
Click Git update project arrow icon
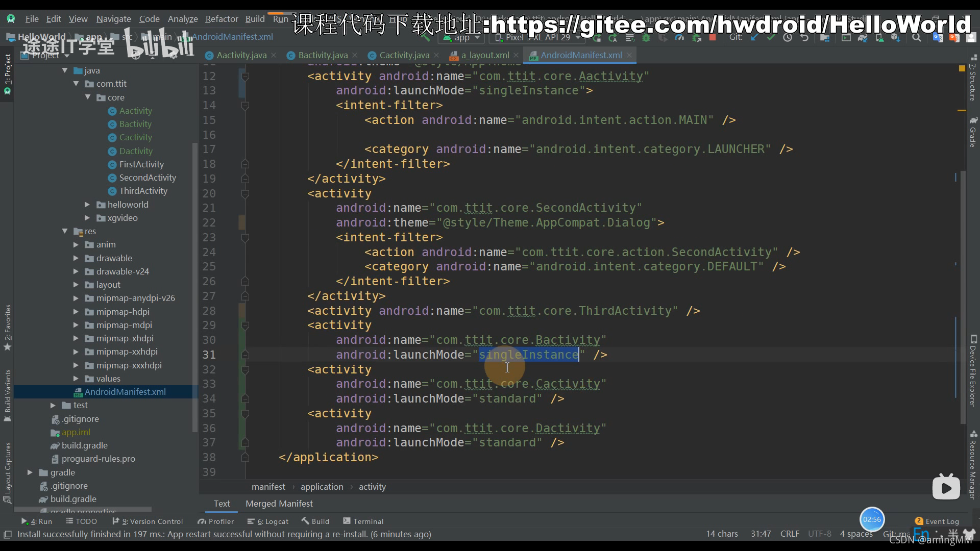[x=754, y=37]
